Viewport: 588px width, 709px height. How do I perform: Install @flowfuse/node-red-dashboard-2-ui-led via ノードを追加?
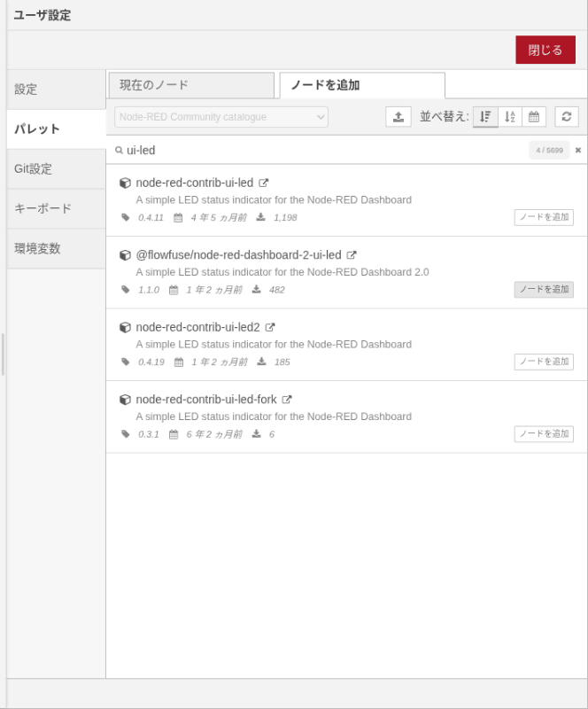click(x=544, y=290)
